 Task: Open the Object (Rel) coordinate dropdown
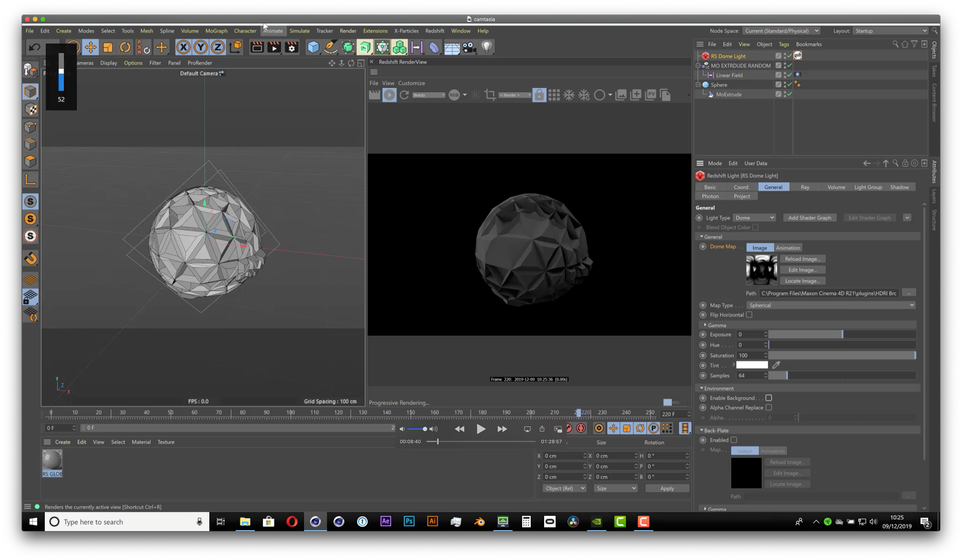click(564, 488)
